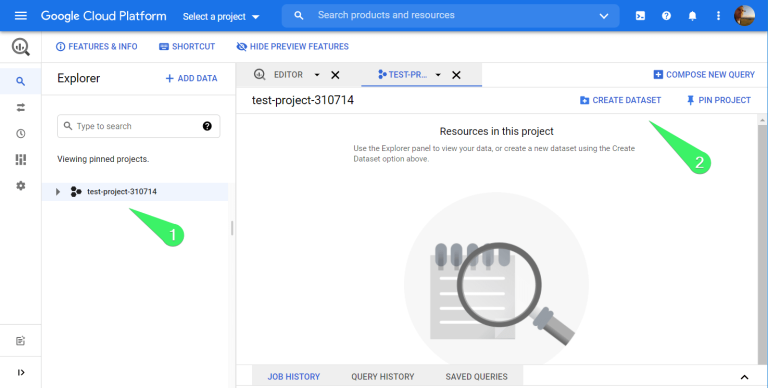Click the project title test-project-310714 heading
Screen dimensions: 768x388
[x=303, y=100]
